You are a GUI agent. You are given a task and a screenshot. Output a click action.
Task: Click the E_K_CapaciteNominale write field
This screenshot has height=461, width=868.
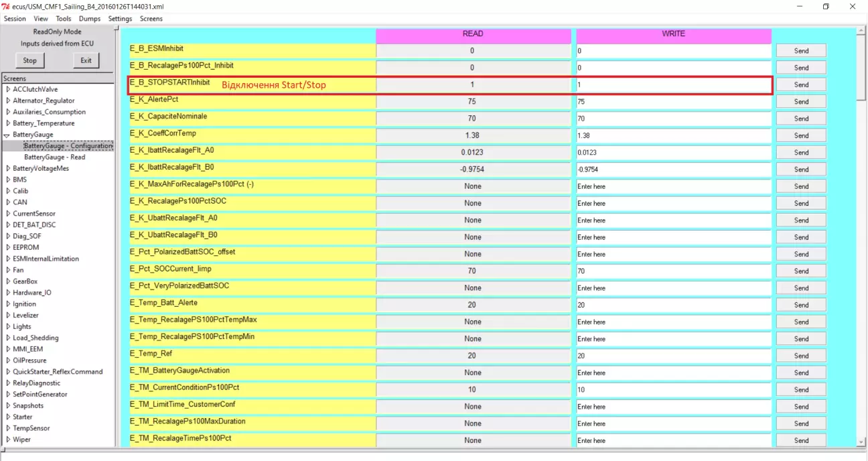tap(674, 119)
